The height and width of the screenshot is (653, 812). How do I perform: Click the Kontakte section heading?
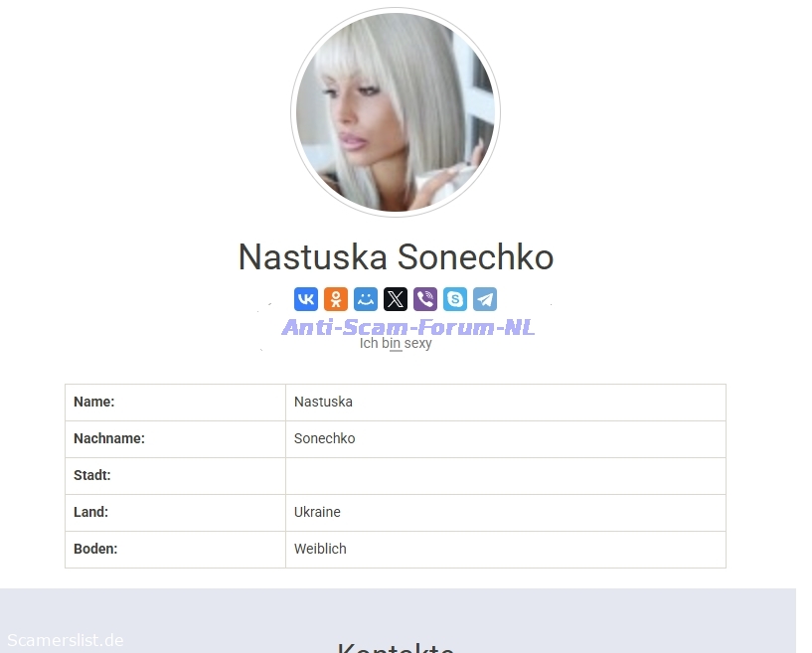(x=396, y=647)
